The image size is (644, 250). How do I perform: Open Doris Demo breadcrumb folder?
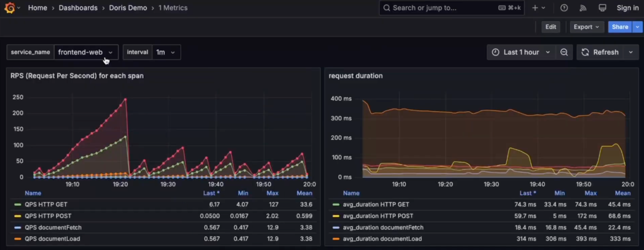[128, 8]
